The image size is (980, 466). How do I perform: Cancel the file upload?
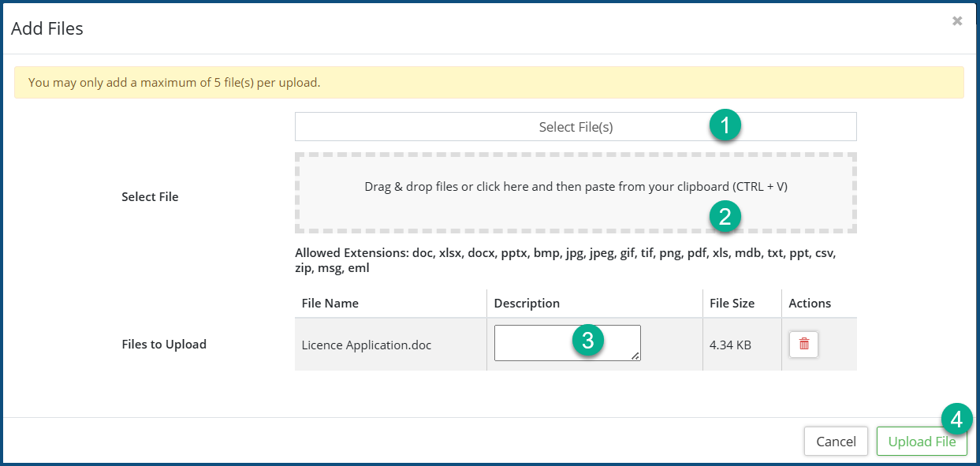[836, 442]
